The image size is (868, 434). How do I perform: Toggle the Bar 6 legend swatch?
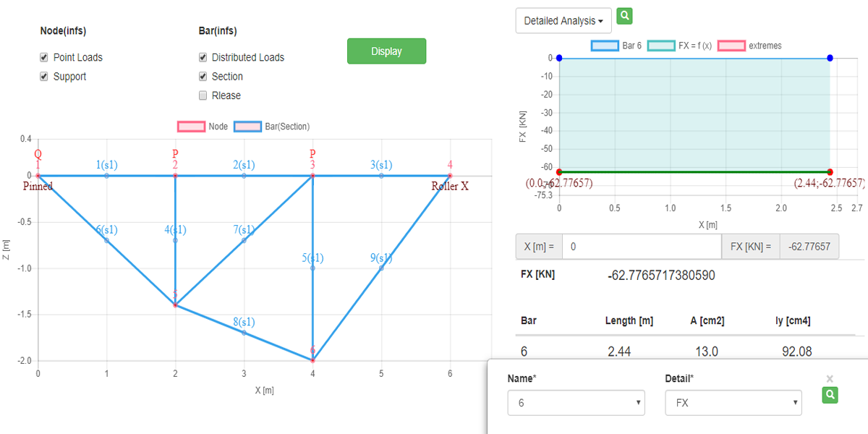(x=604, y=46)
